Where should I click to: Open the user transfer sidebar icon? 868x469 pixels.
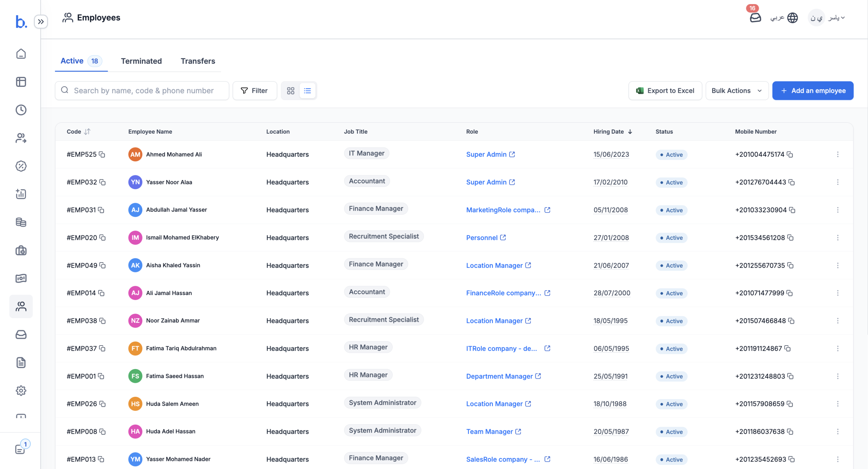click(x=21, y=138)
